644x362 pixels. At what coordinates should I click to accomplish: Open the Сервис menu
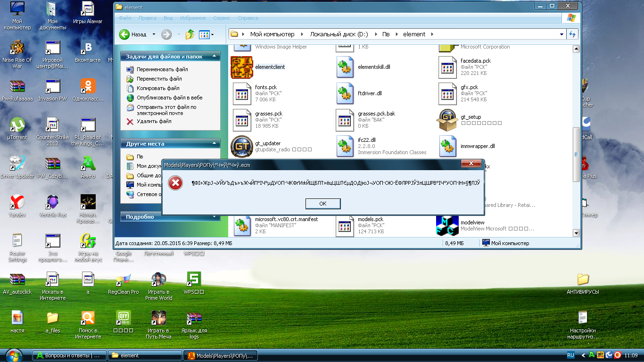[222, 18]
